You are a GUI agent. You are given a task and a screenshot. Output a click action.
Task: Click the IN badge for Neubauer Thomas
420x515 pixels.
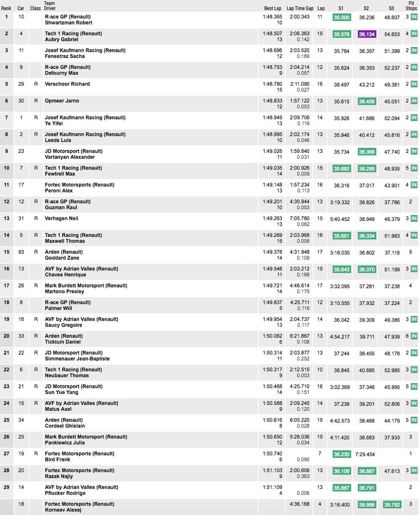pyautogui.click(x=414, y=370)
